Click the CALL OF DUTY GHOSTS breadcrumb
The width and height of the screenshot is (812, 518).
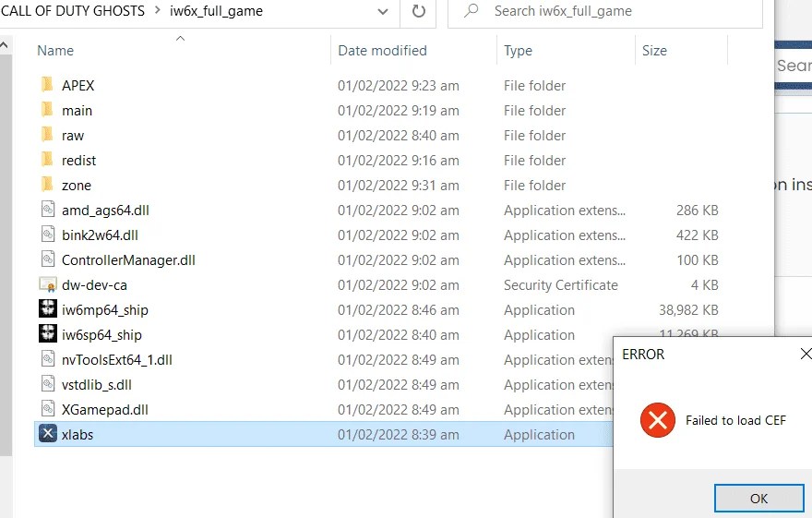(x=73, y=11)
